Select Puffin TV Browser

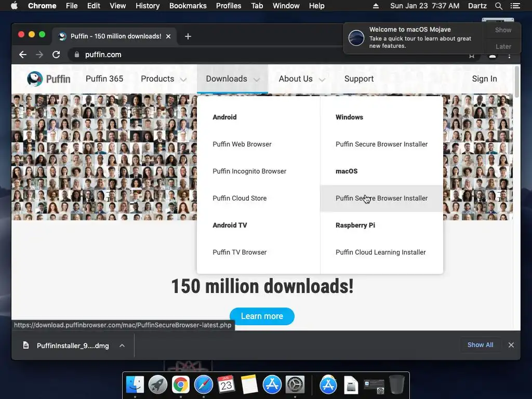coord(240,252)
